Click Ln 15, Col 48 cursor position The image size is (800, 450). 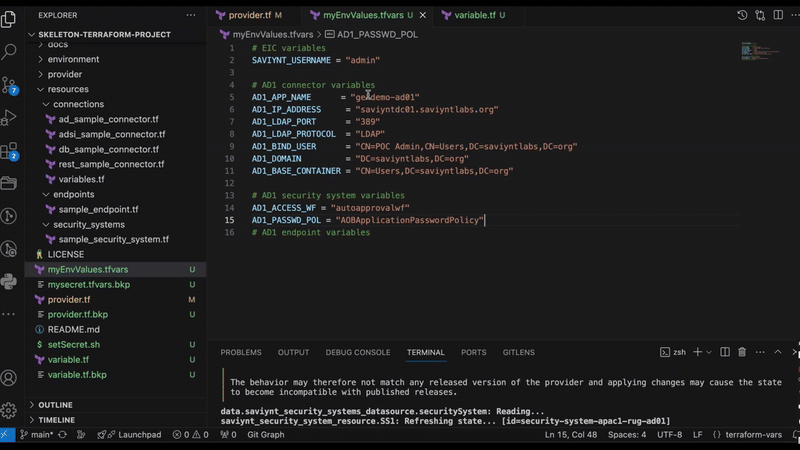coord(570,435)
